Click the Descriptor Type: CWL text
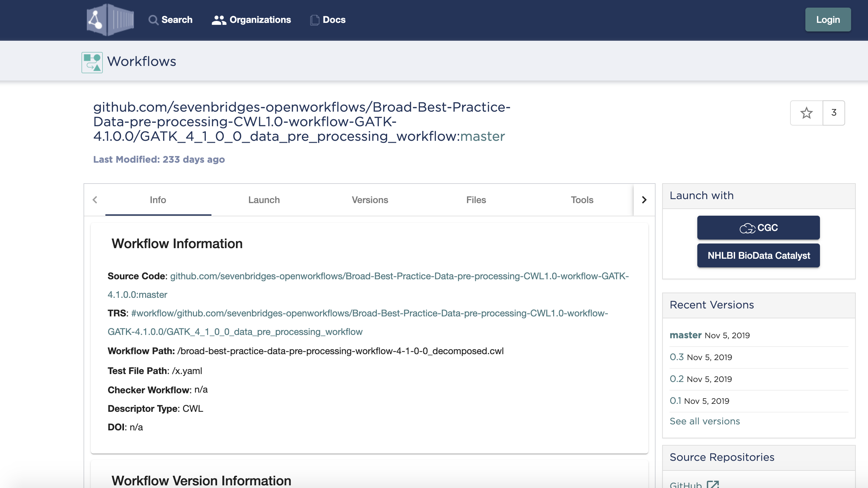The width and height of the screenshot is (868, 488). (x=155, y=408)
